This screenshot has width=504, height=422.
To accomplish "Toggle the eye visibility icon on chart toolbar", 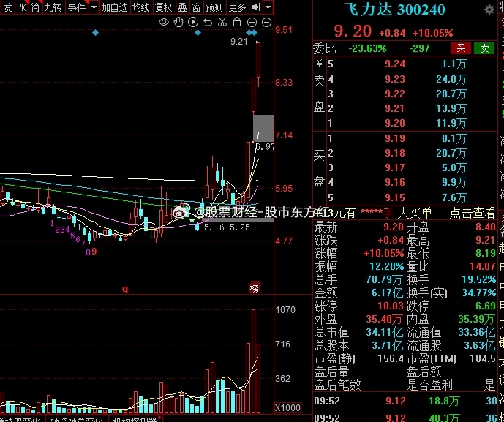I will 164,22.
